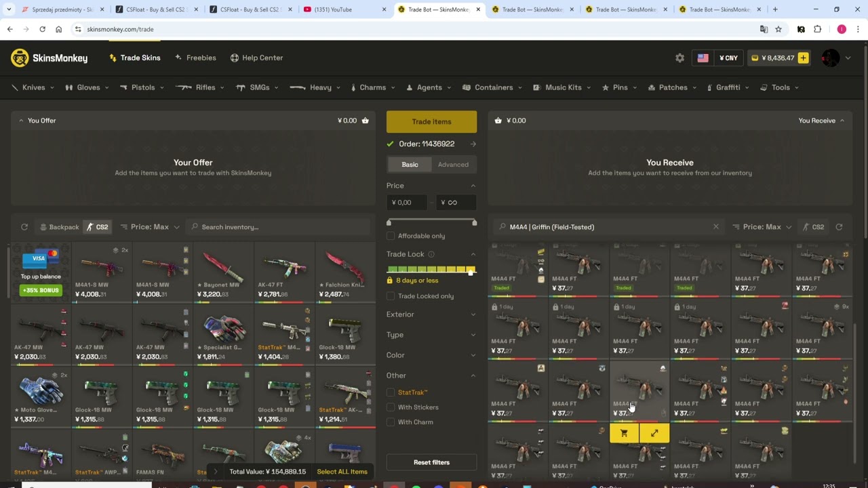This screenshot has width=868, height=488.
Task: Open the Gloves category dropdown
Action: (x=87, y=87)
